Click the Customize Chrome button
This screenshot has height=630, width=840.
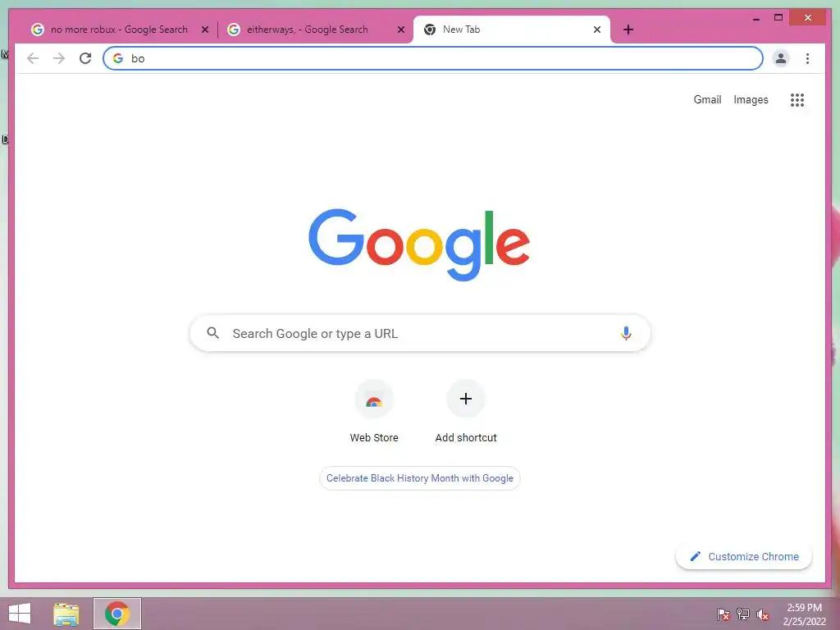coord(744,557)
